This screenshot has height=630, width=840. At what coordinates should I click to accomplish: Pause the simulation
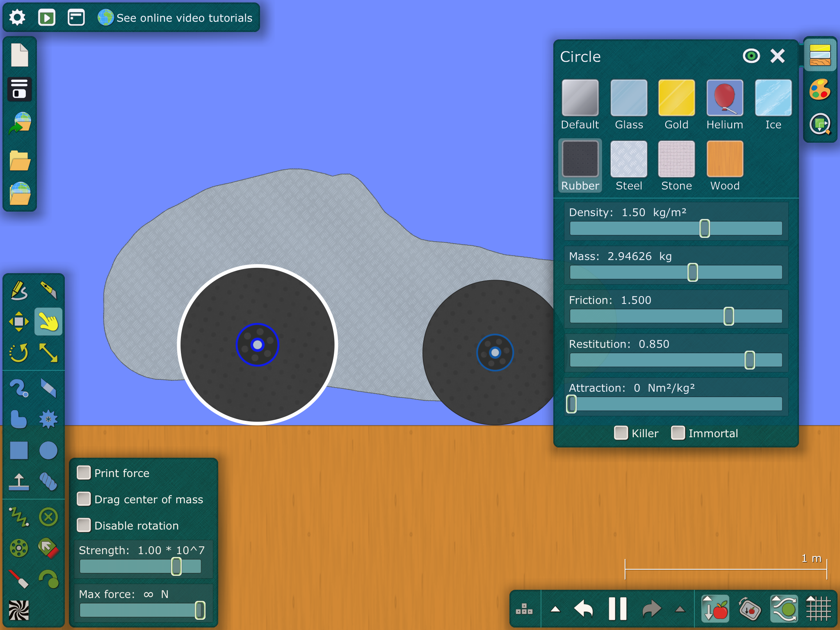618,609
